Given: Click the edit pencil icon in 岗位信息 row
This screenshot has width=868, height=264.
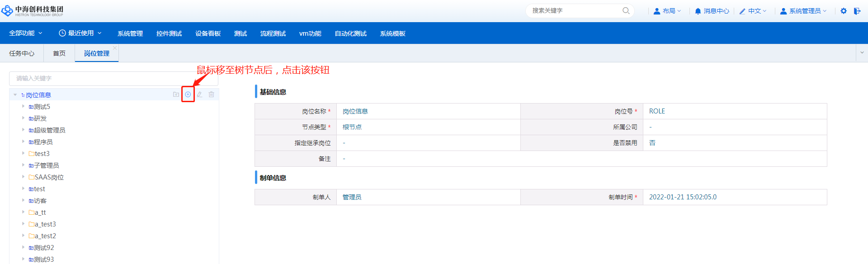Looking at the screenshot, I should pyautogui.click(x=199, y=94).
